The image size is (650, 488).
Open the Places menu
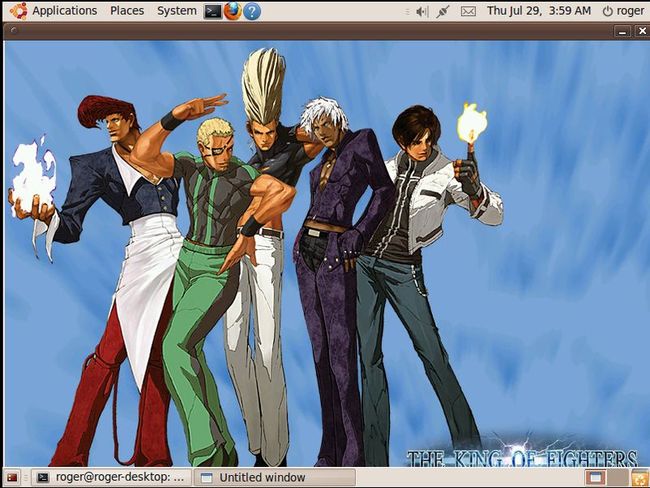127,11
